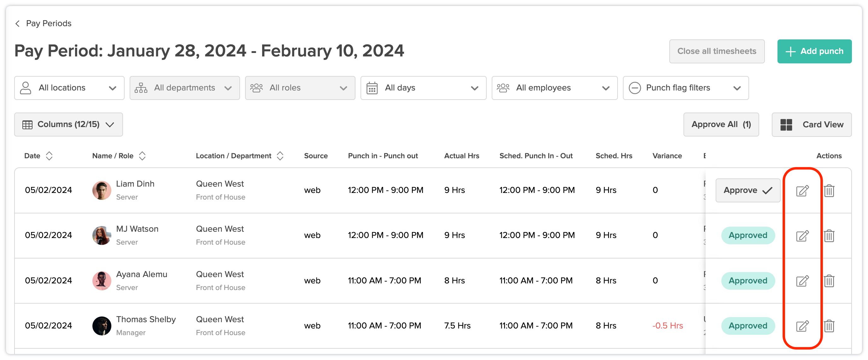
Task: Switch to Card View
Action: [x=812, y=125]
